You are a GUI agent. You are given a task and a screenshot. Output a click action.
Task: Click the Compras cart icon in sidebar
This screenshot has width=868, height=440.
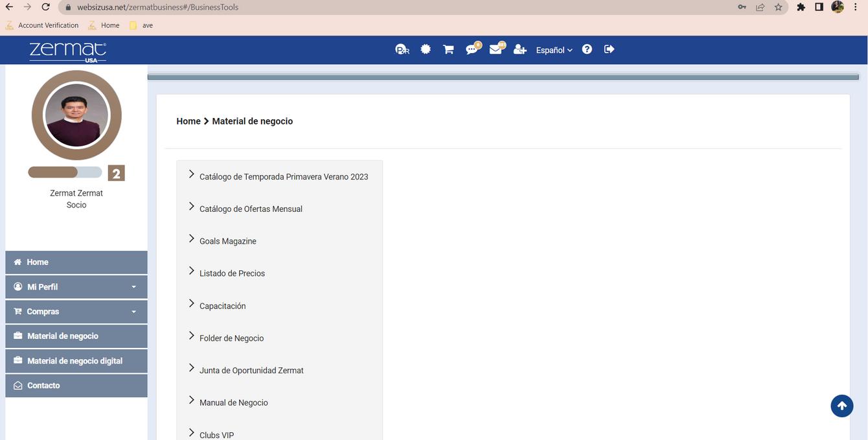[x=18, y=311]
